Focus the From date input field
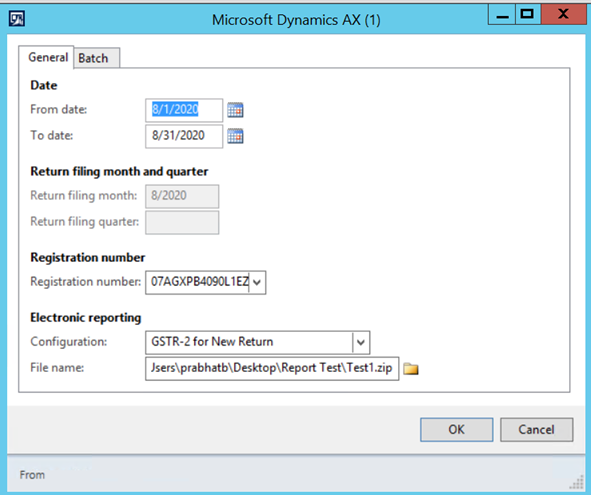Viewport: 591px width, 495px height. 184,110
